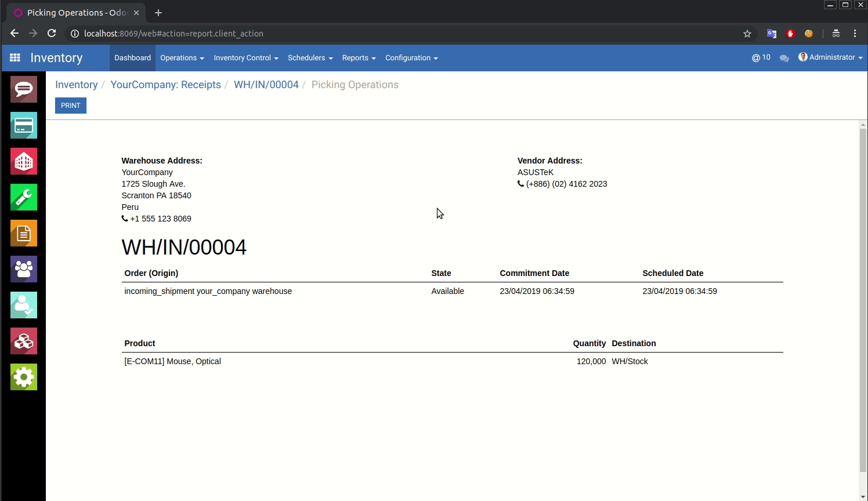Open the conversations chat icon in navbar
The width and height of the screenshot is (868, 501).
pos(784,58)
